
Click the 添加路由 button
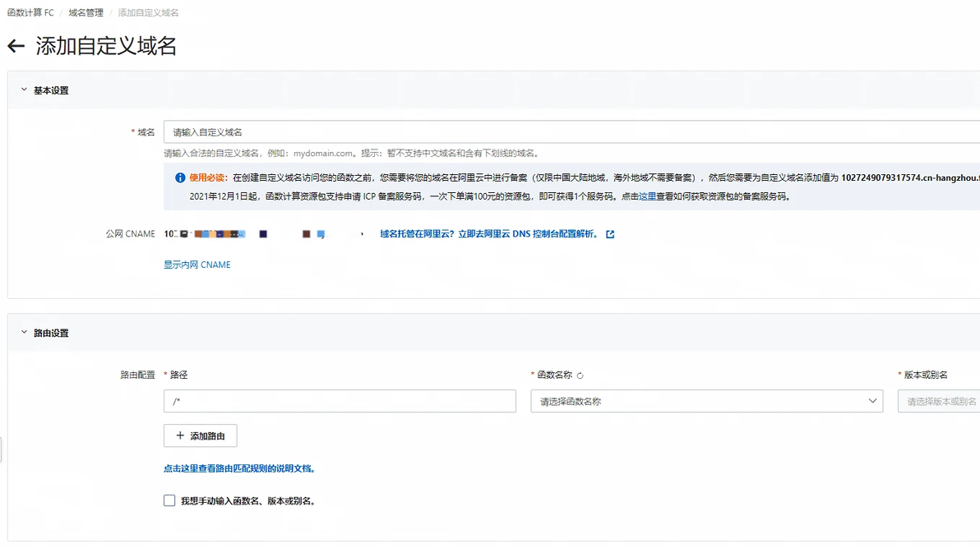[x=200, y=435]
